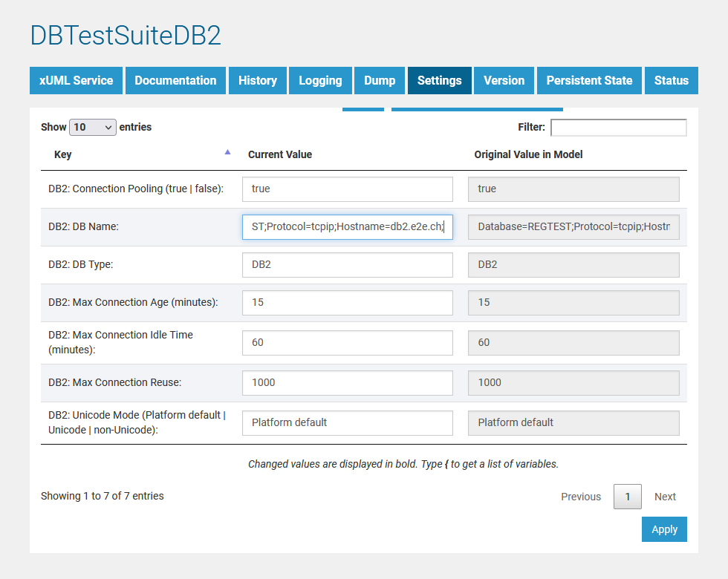View the Version tab
Image resolution: width=728 pixels, height=579 pixels.
504,80
